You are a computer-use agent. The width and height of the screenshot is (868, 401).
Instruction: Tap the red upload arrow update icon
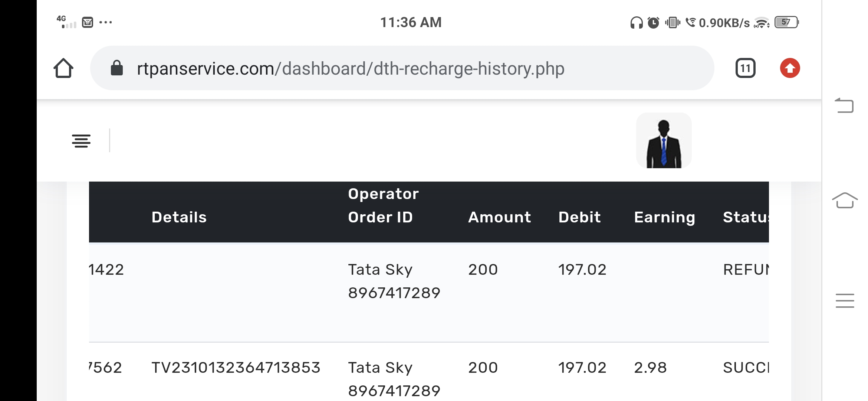790,68
